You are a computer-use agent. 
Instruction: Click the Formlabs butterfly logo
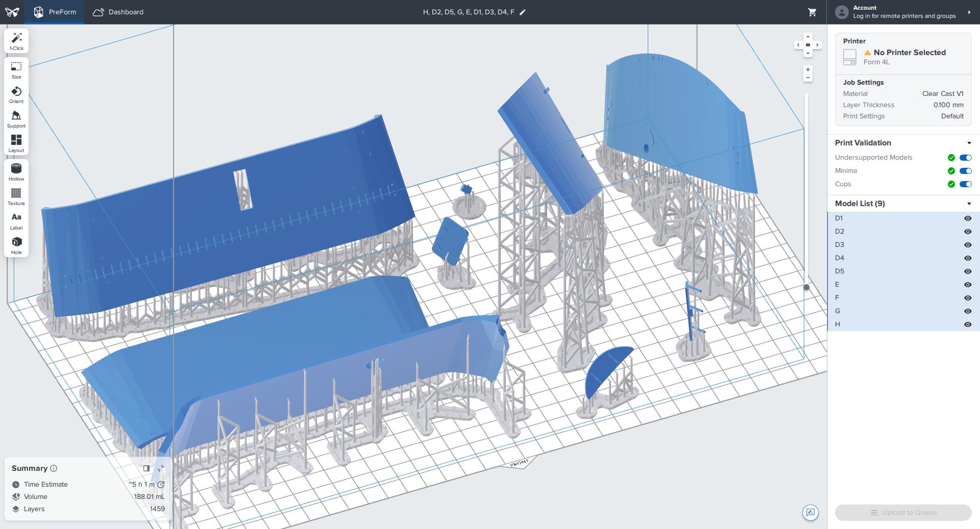click(x=12, y=12)
